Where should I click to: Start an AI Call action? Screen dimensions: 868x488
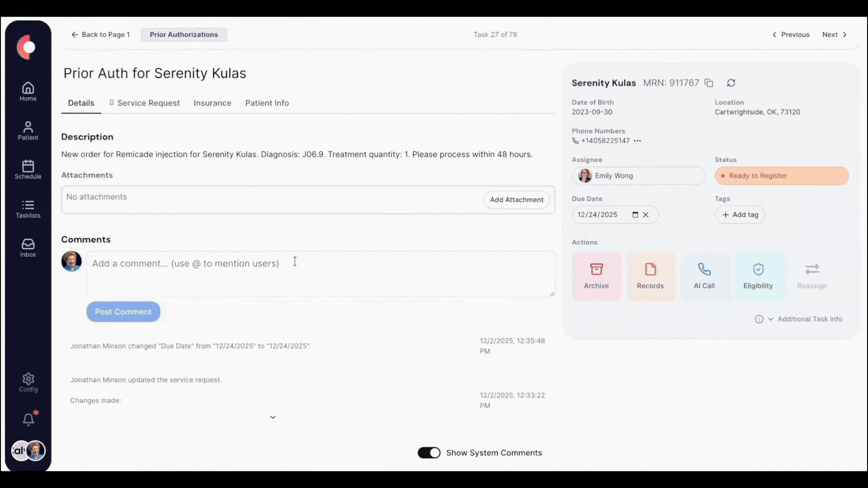(x=704, y=276)
